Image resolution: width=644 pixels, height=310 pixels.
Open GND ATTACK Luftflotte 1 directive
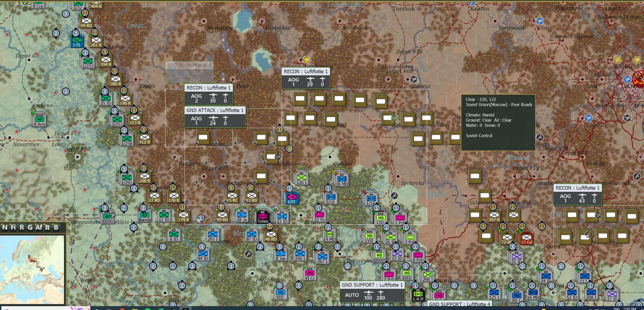tap(215, 117)
